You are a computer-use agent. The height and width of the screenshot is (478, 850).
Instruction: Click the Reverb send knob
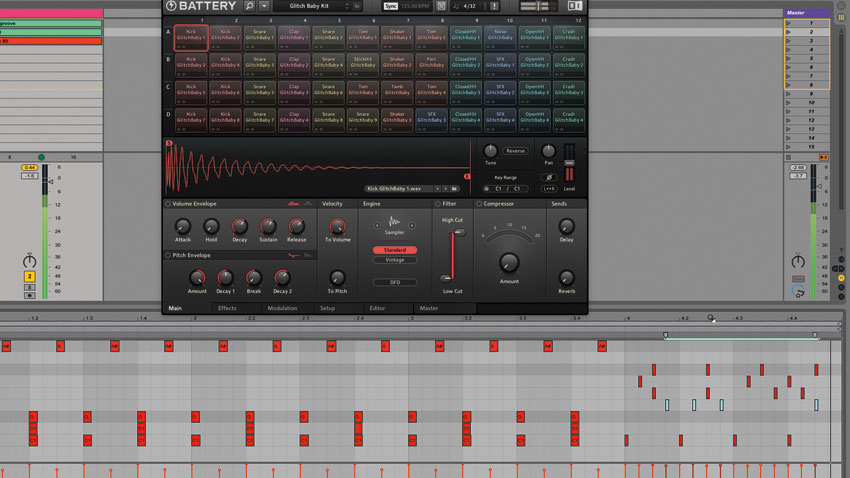point(566,278)
